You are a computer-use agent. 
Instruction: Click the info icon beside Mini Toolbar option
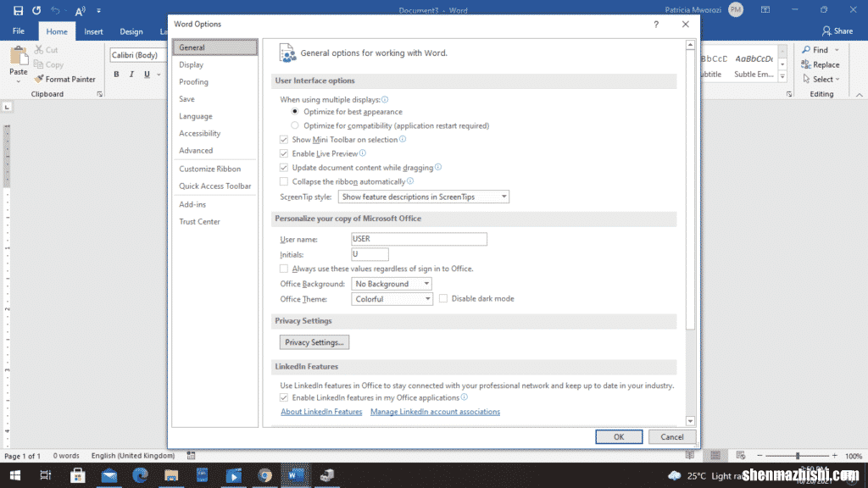403,140
